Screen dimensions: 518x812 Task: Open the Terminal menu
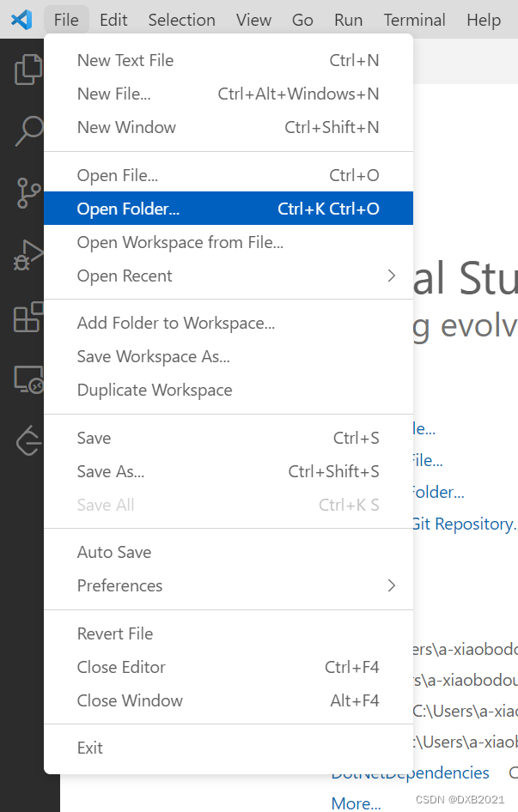pos(414,20)
